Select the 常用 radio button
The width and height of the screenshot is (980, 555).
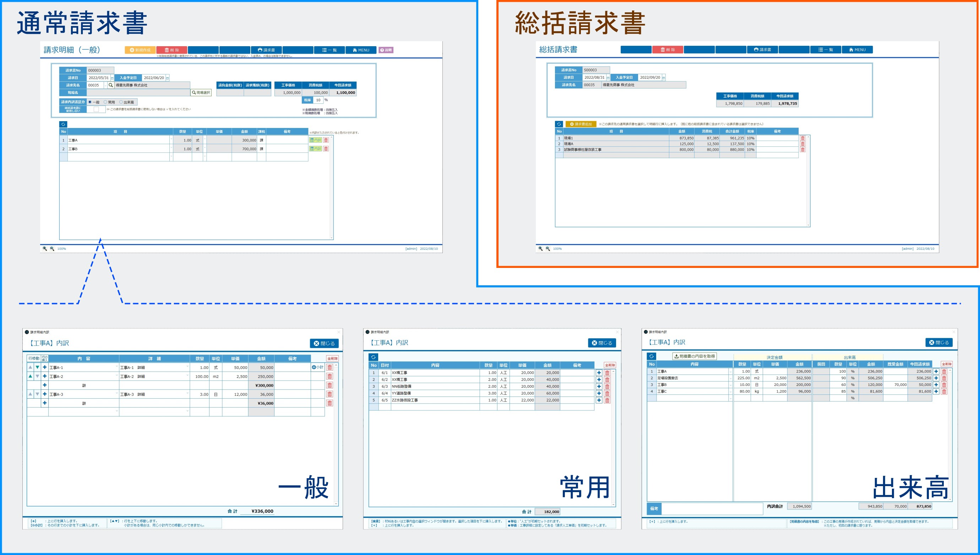pos(105,102)
